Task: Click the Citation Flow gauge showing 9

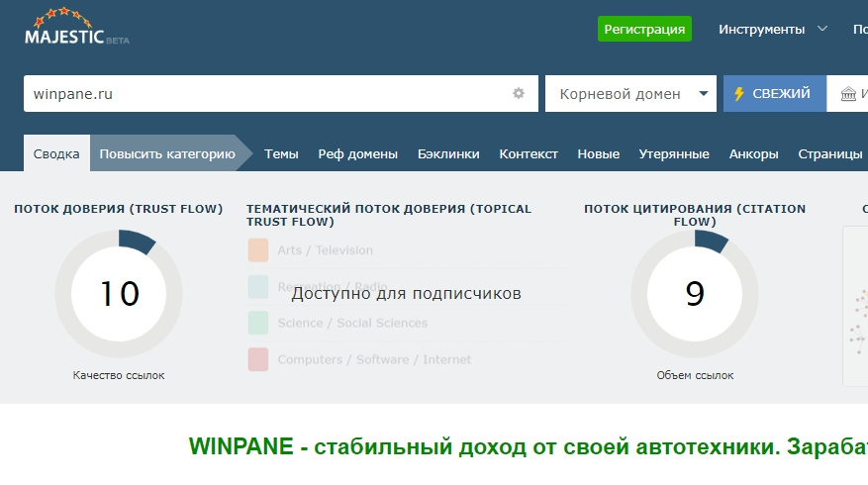Action: point(695,293)
